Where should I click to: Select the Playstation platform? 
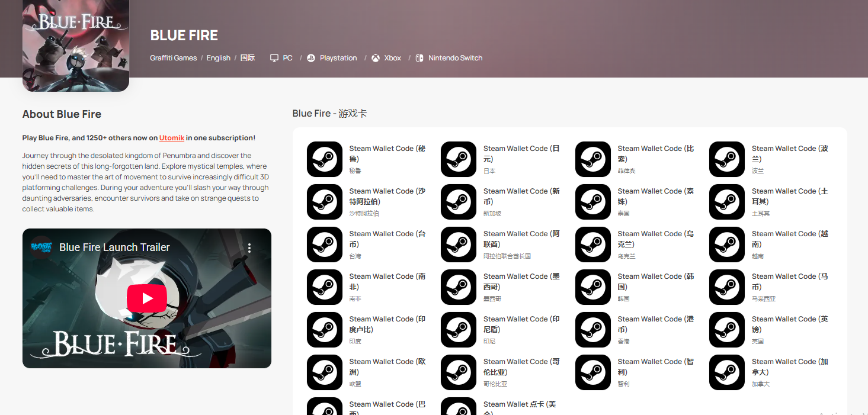tap(338, 58)
